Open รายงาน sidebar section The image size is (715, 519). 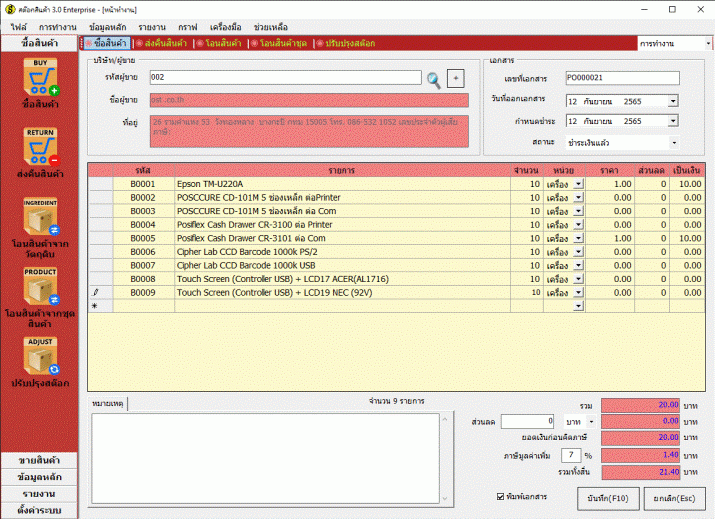(x=39, y=494)
